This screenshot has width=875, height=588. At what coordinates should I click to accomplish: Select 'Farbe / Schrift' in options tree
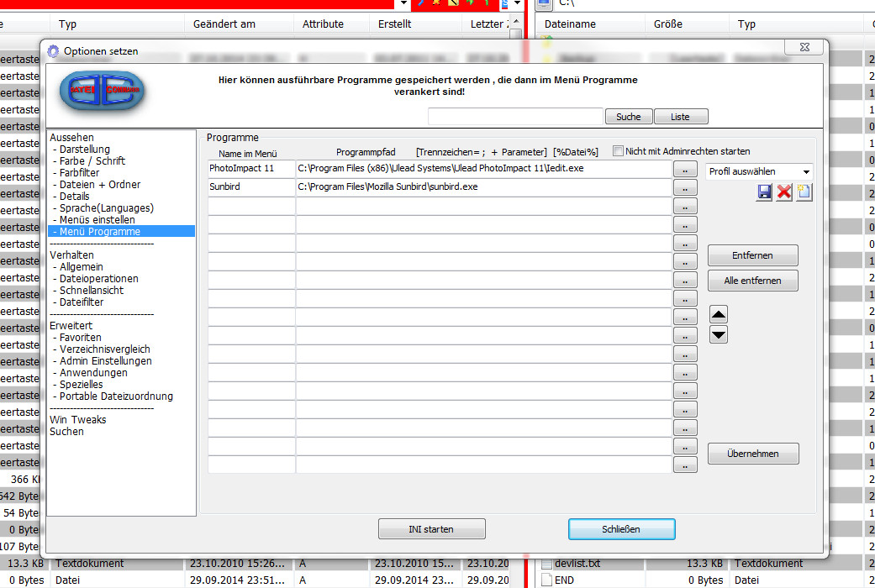92,160
